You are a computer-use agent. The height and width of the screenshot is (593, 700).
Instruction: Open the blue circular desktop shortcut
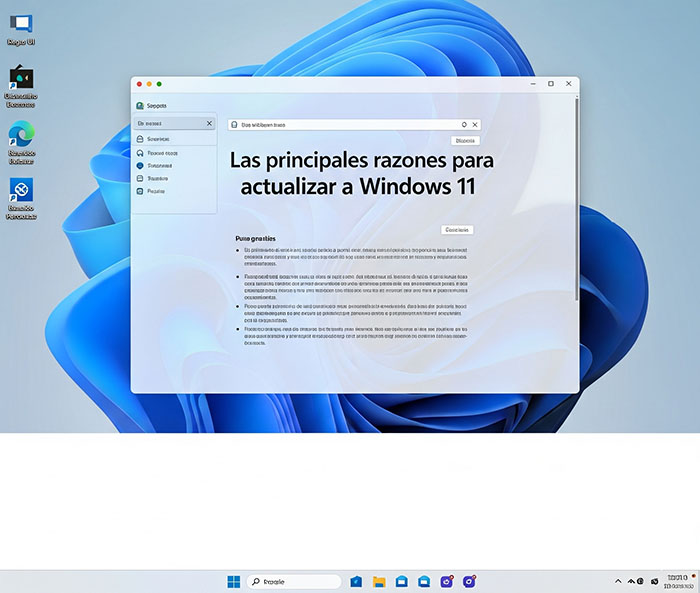tap(21, 199)
